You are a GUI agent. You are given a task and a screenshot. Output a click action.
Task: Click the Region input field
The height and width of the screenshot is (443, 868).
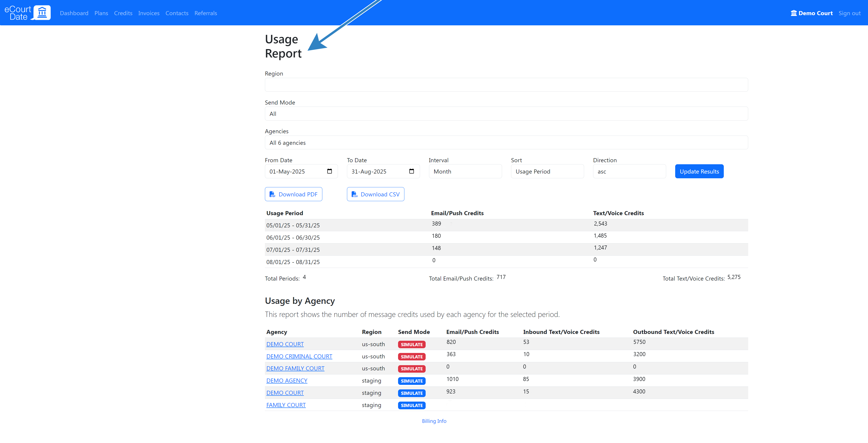pos(506,85)
